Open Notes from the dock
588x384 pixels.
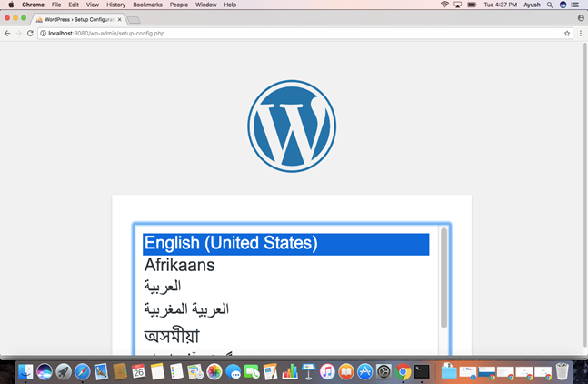157,372
